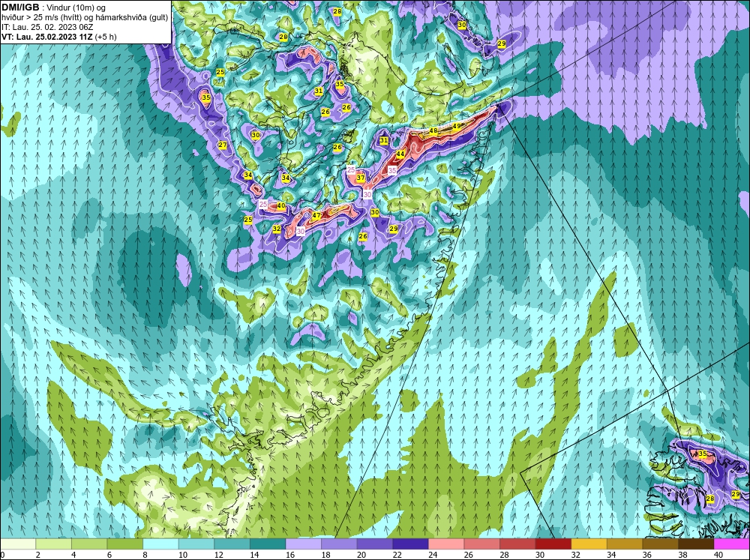
Task: Select the yellow 48 max gust label
Action: [433, 130]
